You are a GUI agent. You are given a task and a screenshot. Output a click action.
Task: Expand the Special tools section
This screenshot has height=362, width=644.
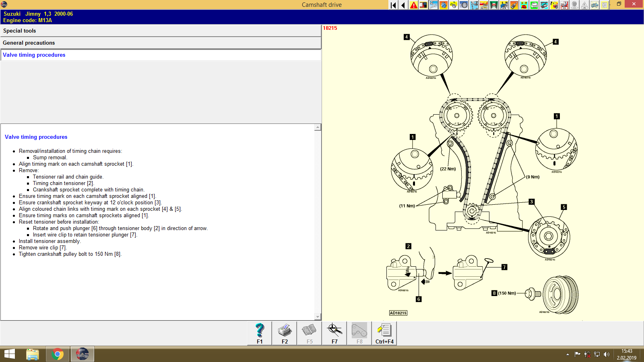[x=161, y=31]
